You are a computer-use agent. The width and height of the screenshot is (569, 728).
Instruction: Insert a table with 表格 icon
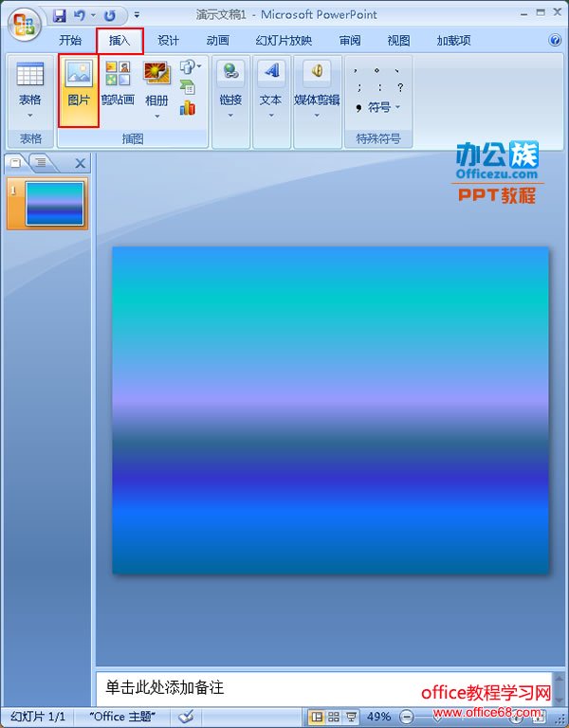click(30, 74)
